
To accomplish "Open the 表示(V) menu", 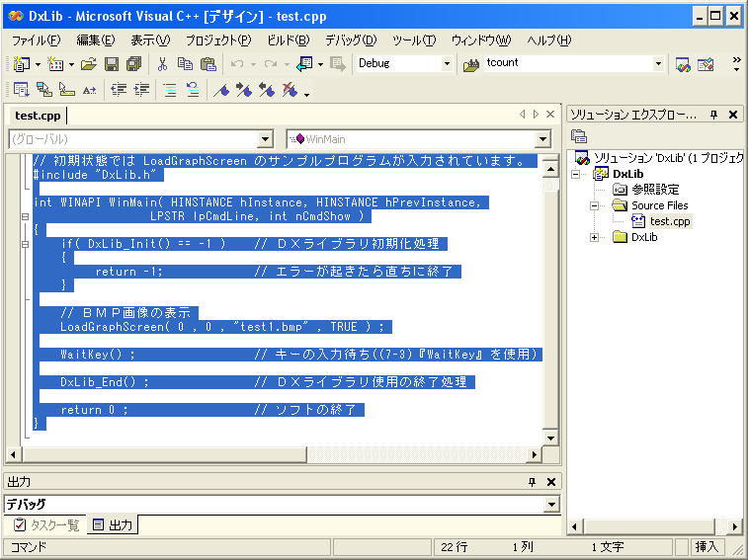I will [x=150, y=40].
